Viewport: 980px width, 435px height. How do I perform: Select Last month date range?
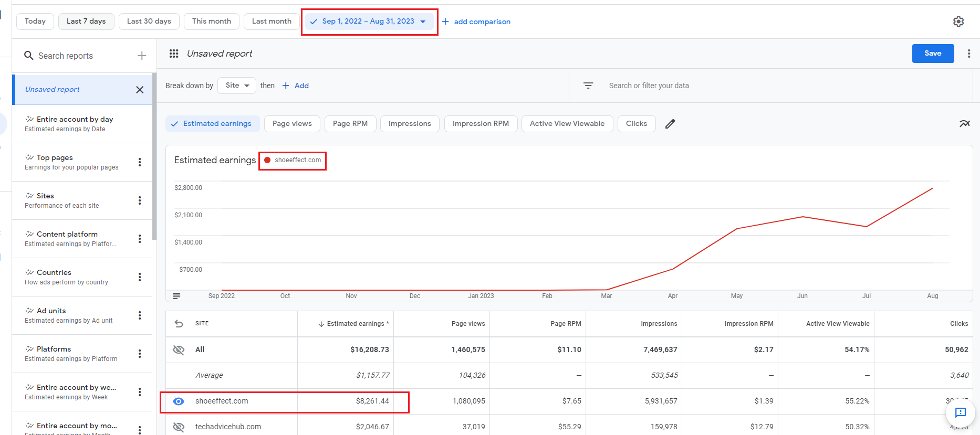coord(272,22)
